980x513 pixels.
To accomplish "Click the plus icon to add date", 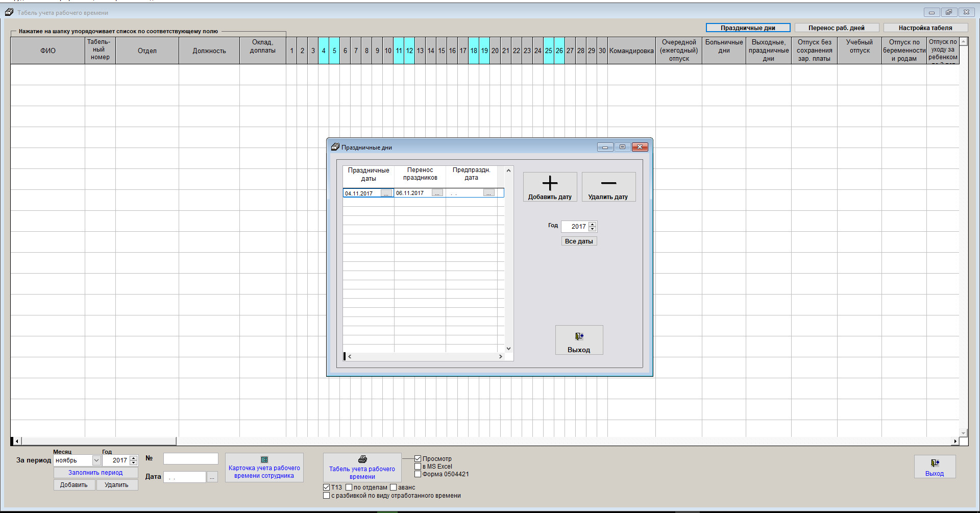I will tap(550, 183).
